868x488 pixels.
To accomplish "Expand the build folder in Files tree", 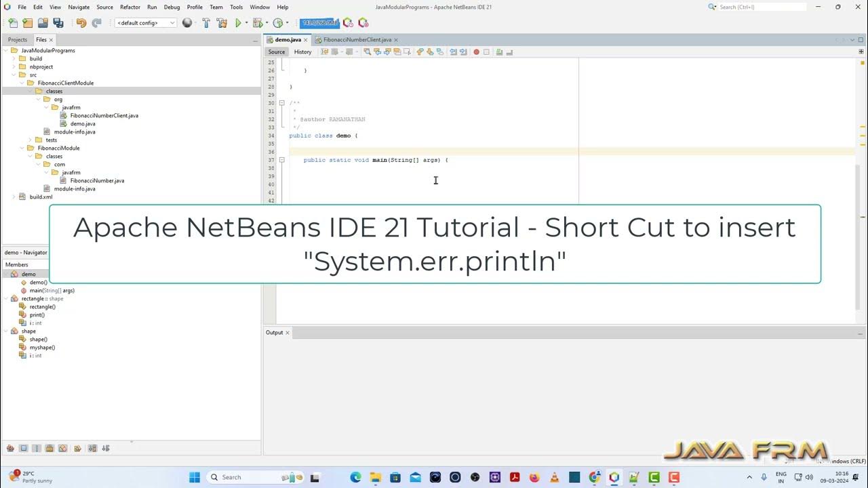I will pyautogui.click(x=14, y=59).
